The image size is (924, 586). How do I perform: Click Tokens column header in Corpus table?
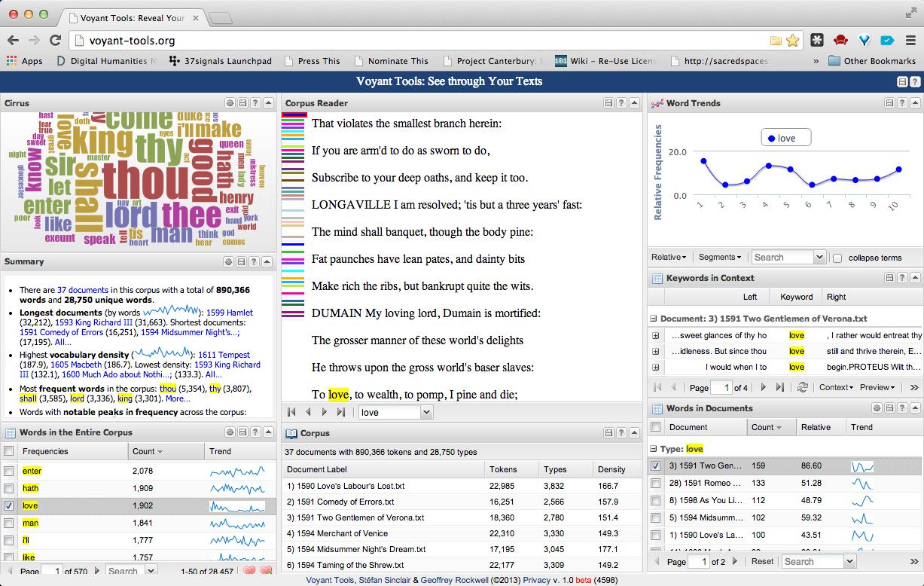pos(510,469)
